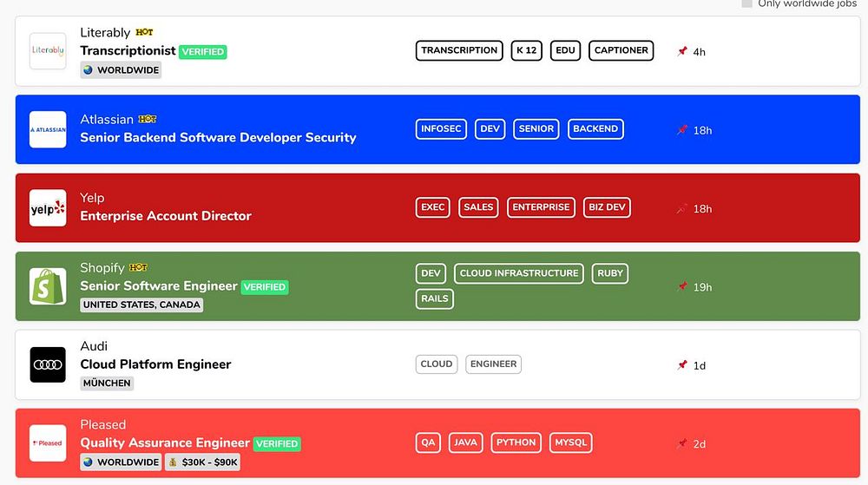Click the MÜNCHEN location badge
Image resolution: width=868 pixels, height=485 pixels.
107,383
